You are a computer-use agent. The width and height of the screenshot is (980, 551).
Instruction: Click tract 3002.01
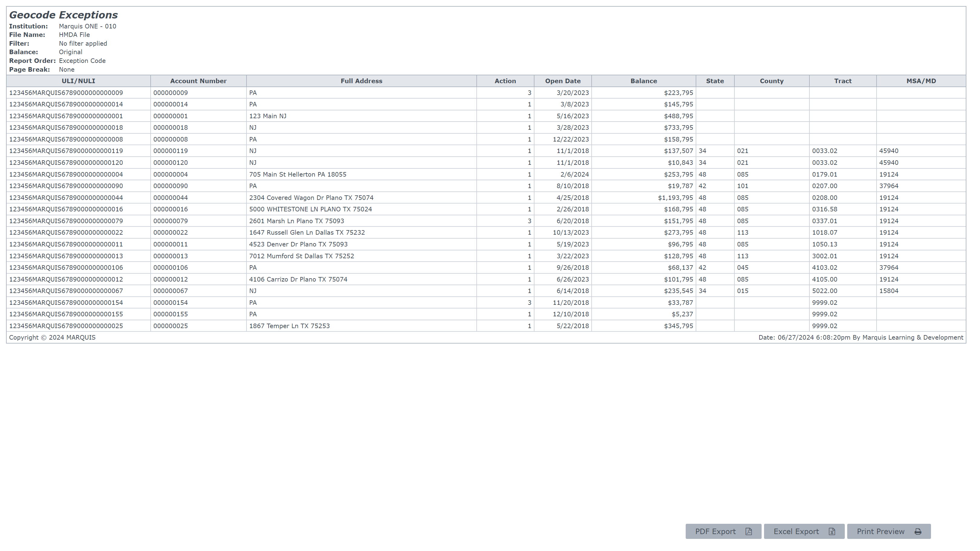(x=825, y=256)
